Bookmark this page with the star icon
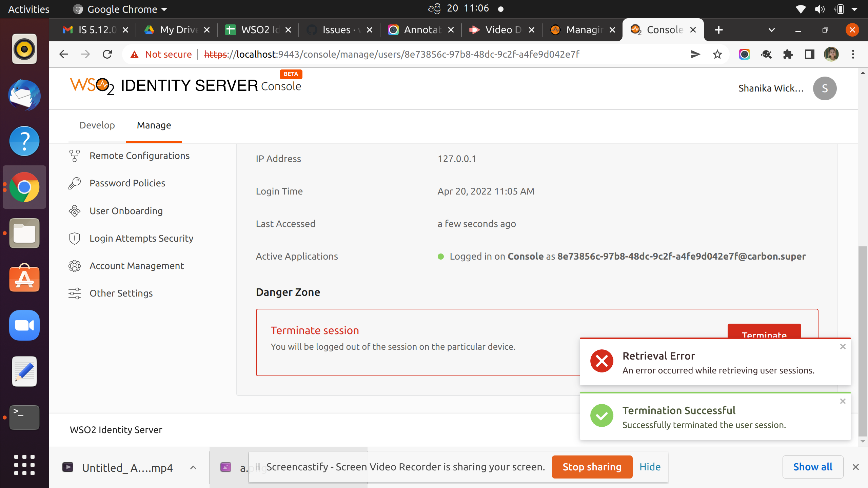This screenshot has width=868, height=488. [717, 54]
